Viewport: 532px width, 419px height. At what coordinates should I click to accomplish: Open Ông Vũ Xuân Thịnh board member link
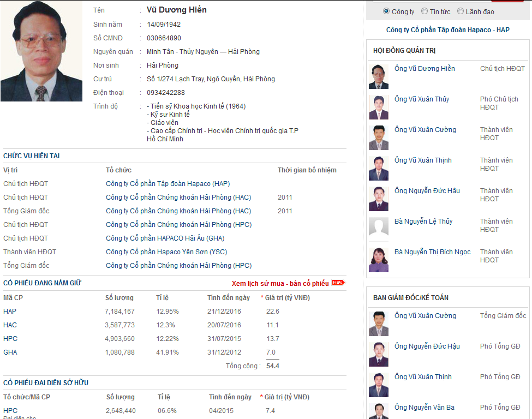423,160
